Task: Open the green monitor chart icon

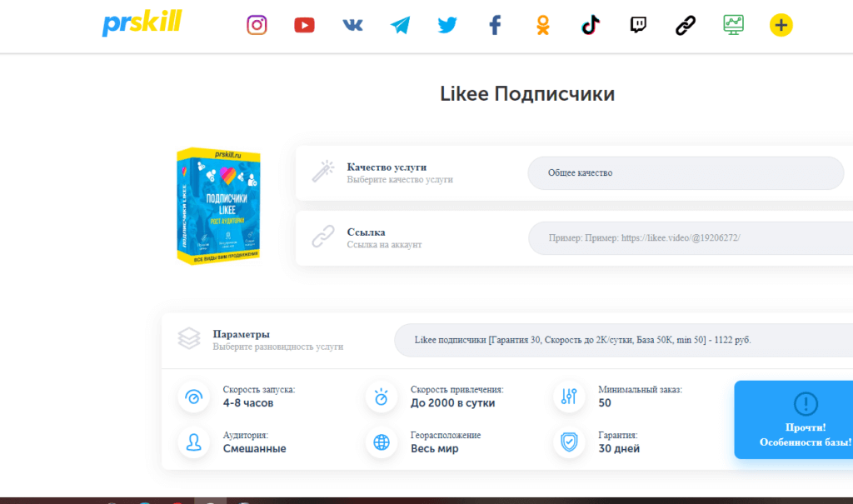Action: click(733, 26)
